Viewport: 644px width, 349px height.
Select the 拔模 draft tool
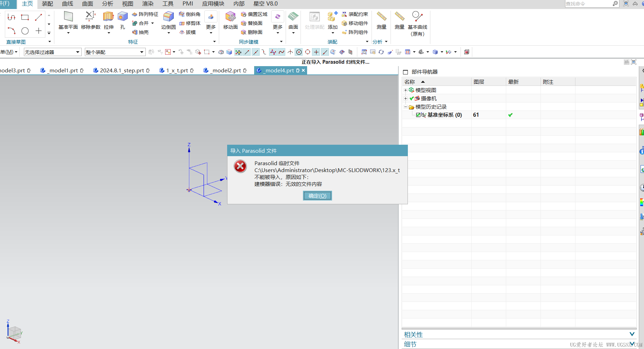click(188, 32)
